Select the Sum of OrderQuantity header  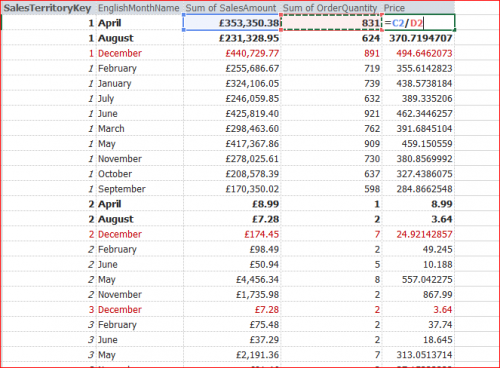331,8
